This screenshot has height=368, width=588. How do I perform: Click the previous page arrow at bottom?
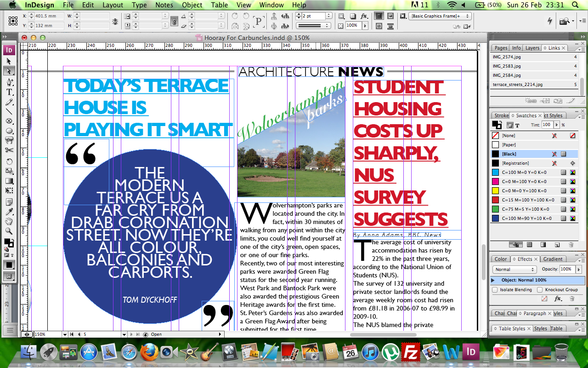79,334
